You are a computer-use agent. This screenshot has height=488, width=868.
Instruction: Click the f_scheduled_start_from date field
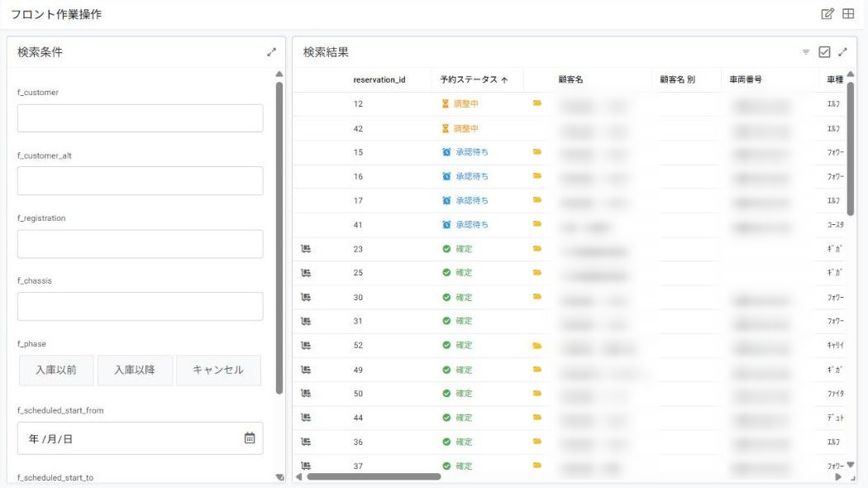140,438
